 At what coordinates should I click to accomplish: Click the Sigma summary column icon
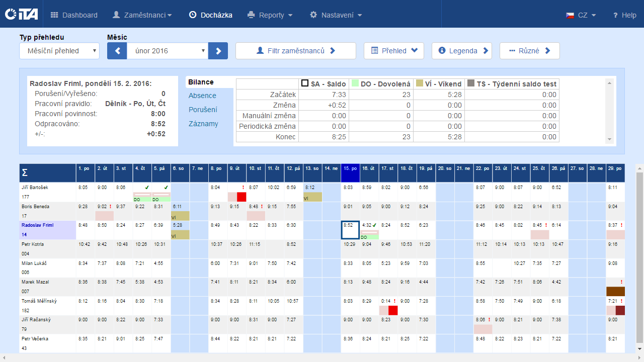25,173
